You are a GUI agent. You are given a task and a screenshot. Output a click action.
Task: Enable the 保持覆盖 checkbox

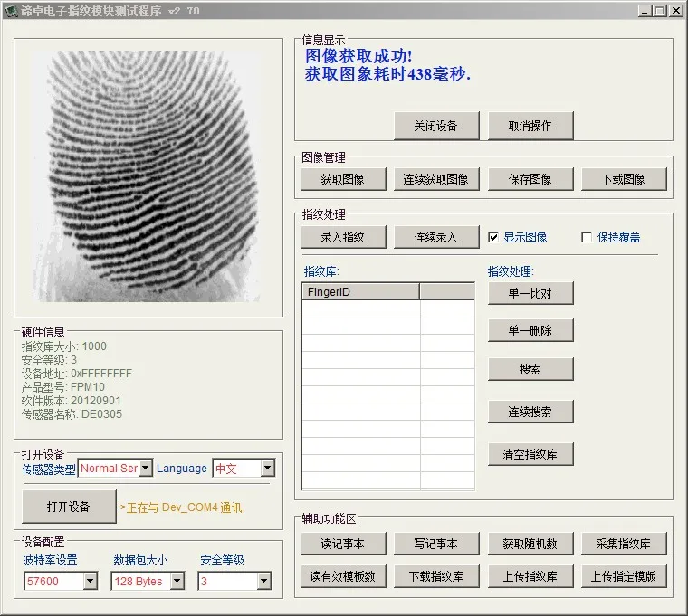pyautogui.click(x=587, y=238)
